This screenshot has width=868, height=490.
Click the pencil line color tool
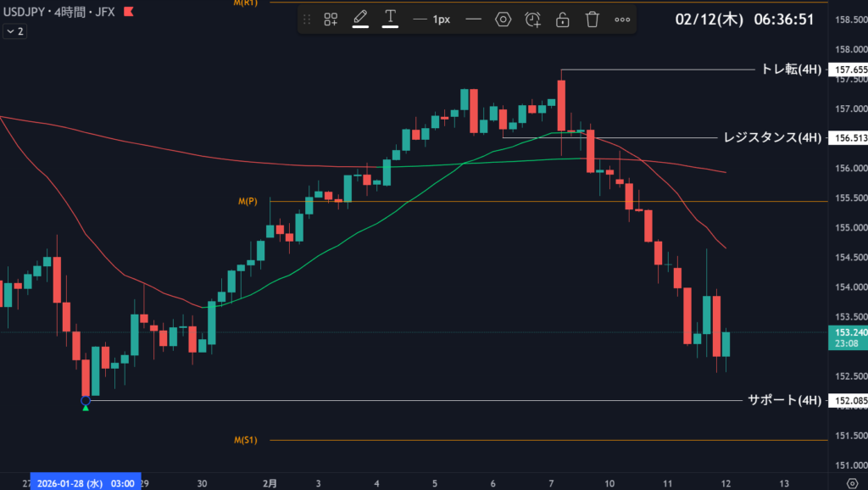(x=359, y=19)
